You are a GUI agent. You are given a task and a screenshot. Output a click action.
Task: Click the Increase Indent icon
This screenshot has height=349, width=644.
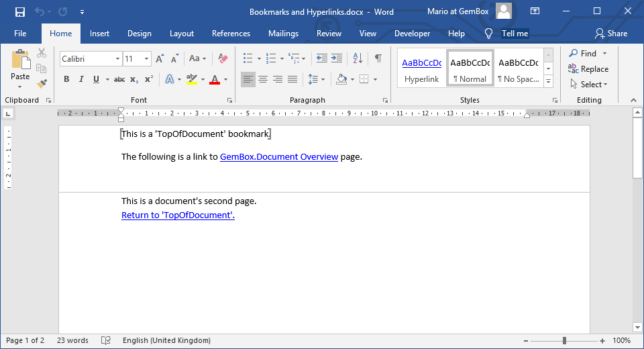click(337, 58)
